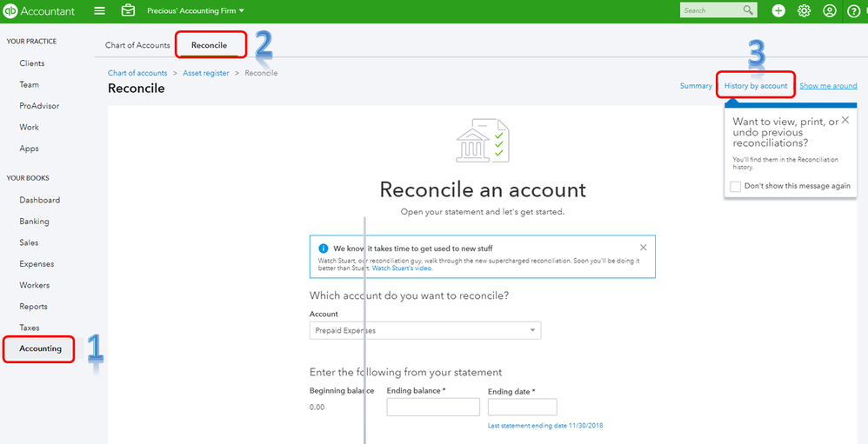Open the plus Create menu icon

point(778,11)
